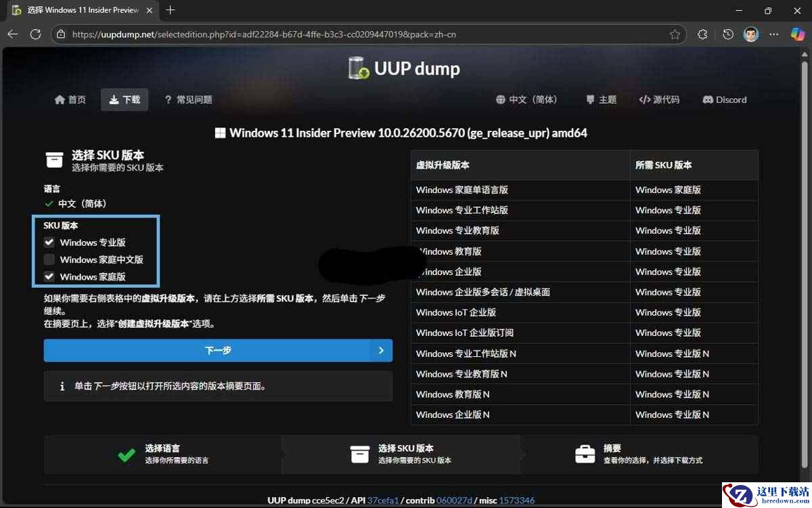Image resolution: width=812 pixels, height=508 pixels.
Task: Open 常见问题 FAQ page
Action: coord(188,100)
